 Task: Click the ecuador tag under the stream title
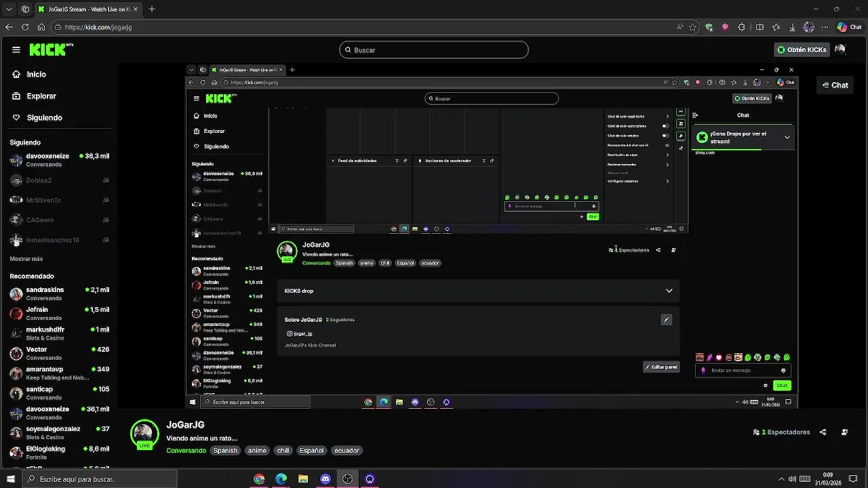pos(347,450)
